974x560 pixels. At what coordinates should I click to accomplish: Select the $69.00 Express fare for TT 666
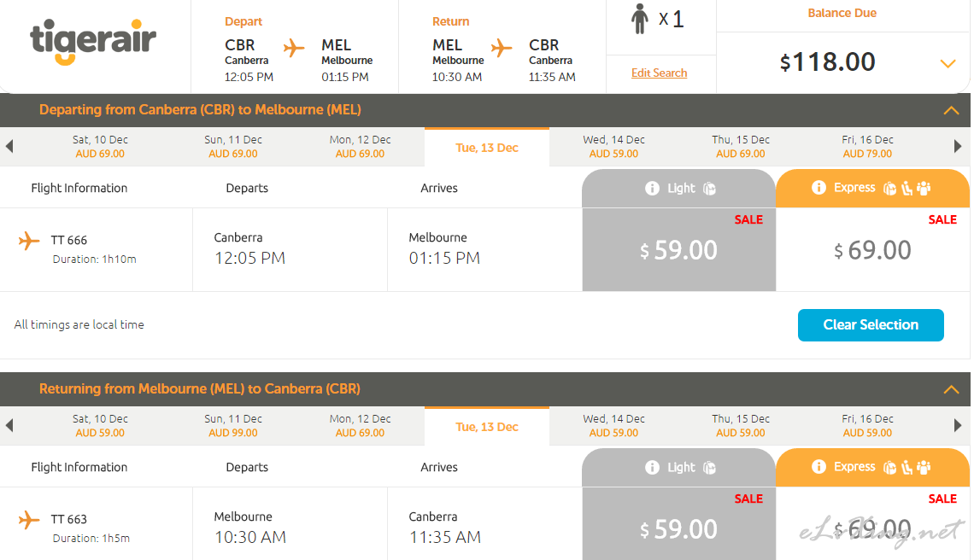pyautogui.click(x=872, y=250)
